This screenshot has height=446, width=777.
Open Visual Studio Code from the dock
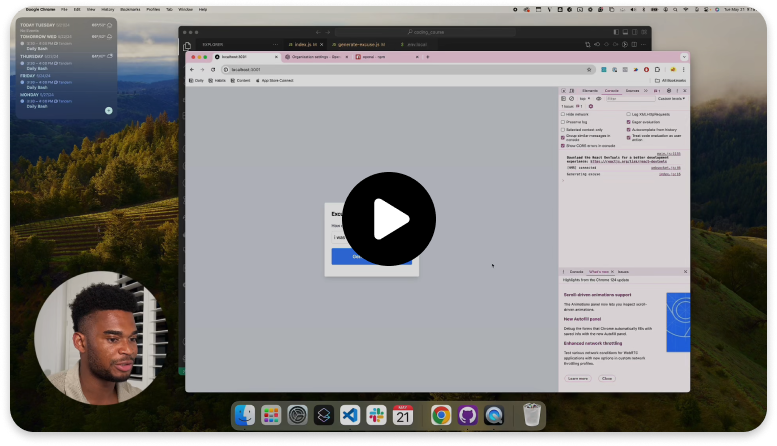(350, 415)
